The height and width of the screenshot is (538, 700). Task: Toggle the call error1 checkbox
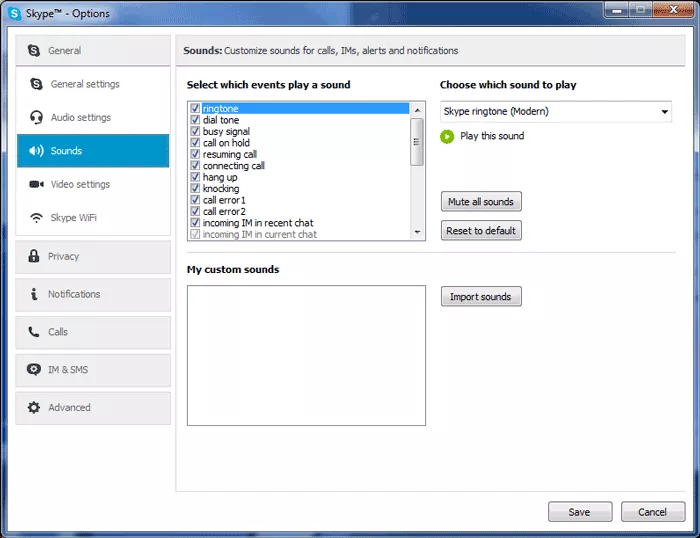[195, 200]
